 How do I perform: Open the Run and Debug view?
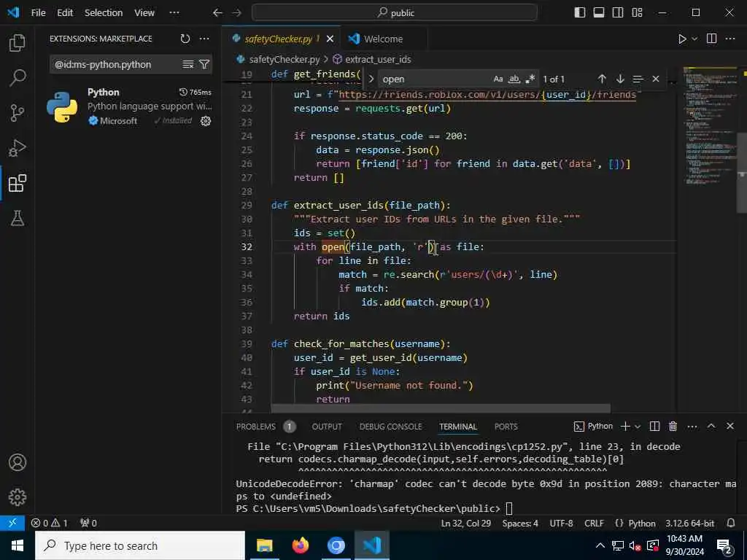(18, 148)
